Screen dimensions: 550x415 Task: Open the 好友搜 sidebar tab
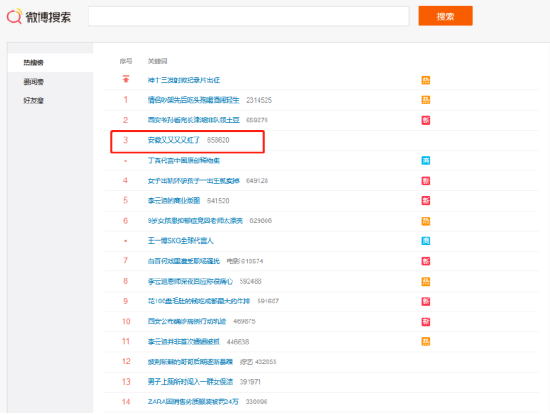[x=33, y=101]
